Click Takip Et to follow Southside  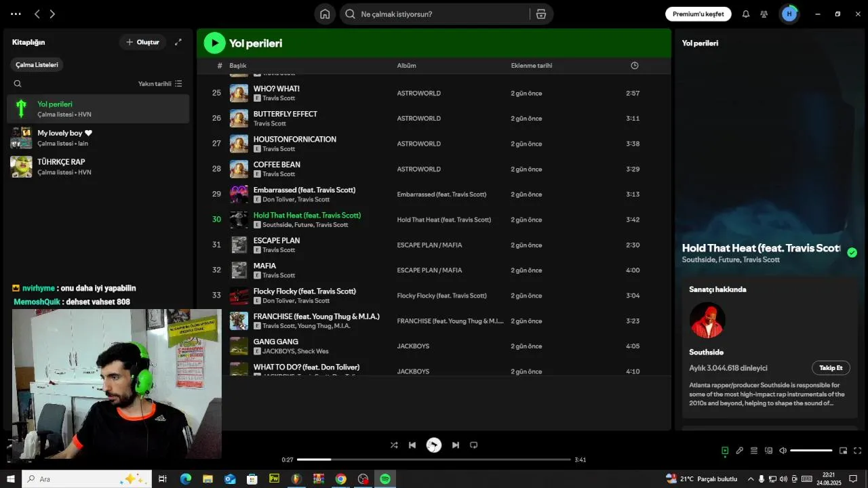pos(831,368)
